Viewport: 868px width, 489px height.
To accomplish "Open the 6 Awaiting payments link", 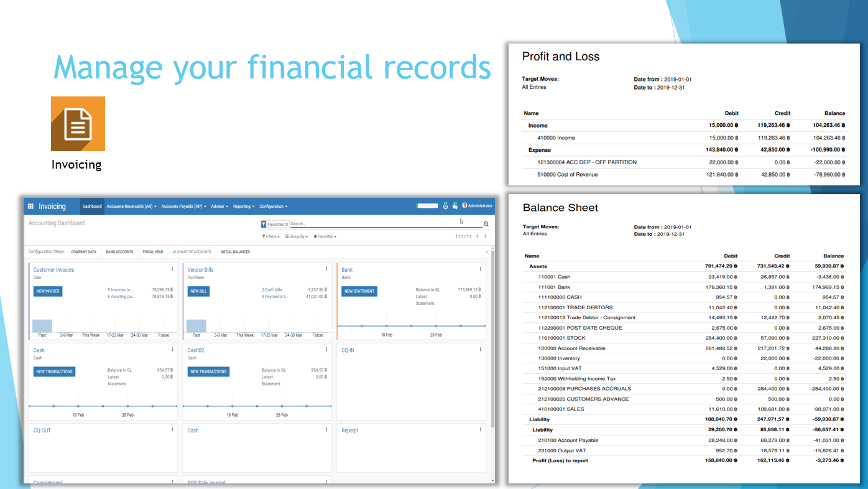I will [x=121, y=297].
